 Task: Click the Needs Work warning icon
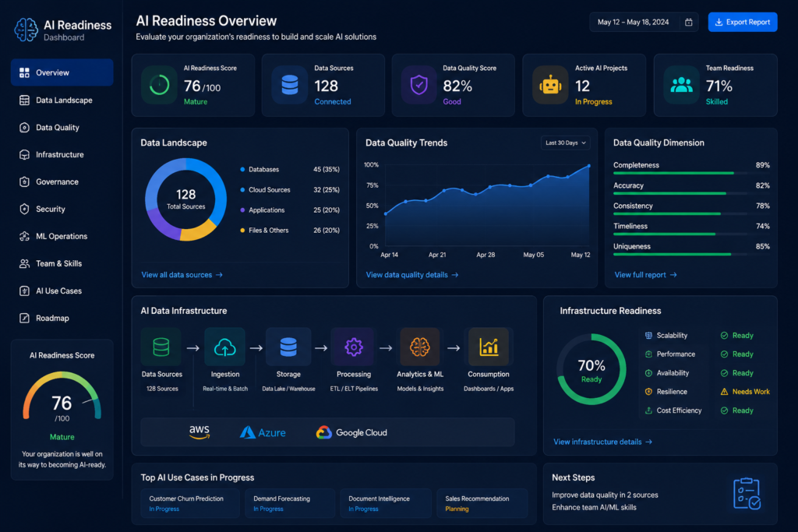pyautogui.click(x=724, y=392)
